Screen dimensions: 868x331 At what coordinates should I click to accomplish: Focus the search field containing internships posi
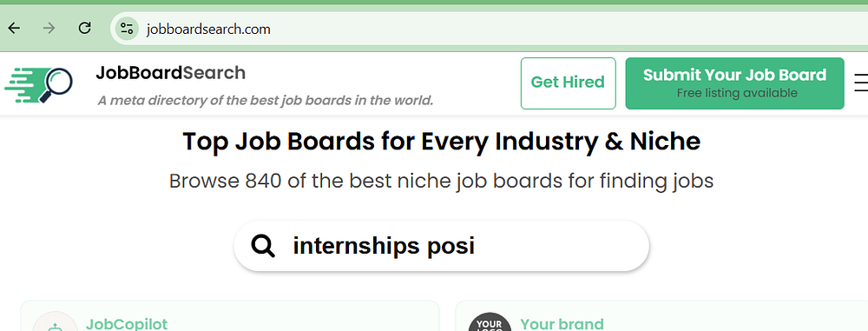point(441,246)
